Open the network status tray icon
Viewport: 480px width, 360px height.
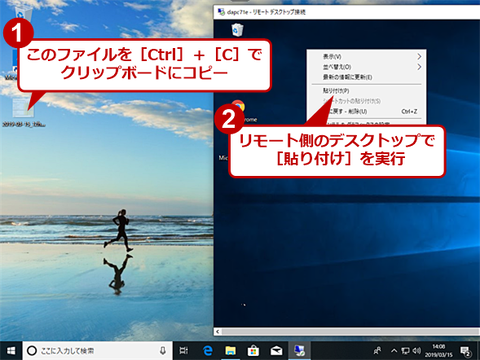pyautogui.click(x=405, y=351)
